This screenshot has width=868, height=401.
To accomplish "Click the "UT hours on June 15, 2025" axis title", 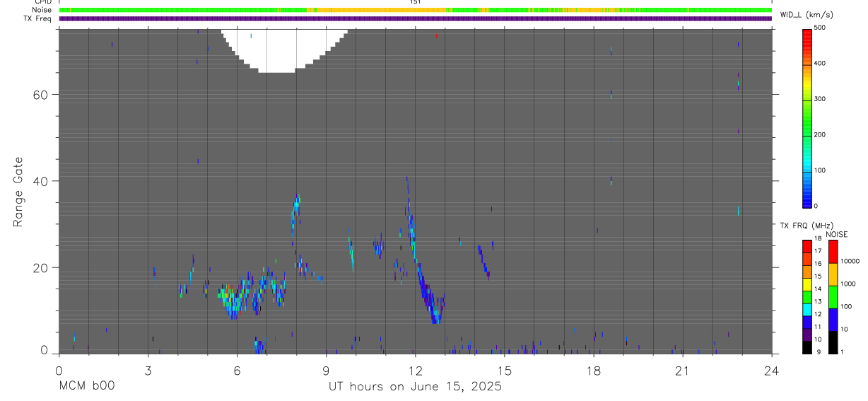I will click(x=415, y=387).
